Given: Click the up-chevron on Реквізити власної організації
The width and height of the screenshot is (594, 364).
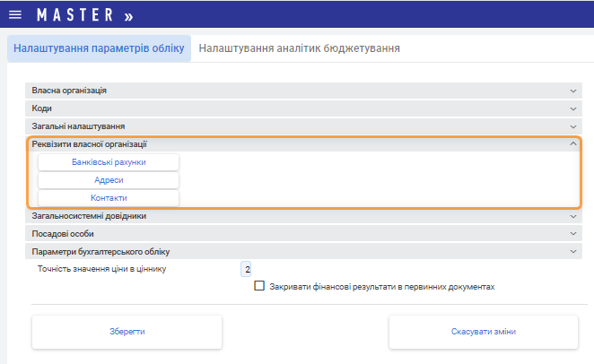Looking at the screenshot, I should coord(573,144).
